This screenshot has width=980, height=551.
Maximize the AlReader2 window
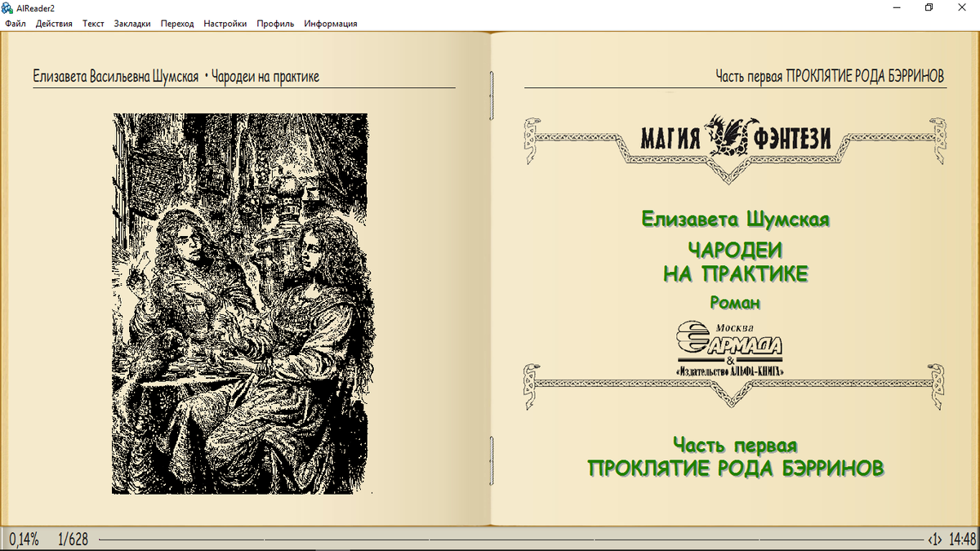929,7
